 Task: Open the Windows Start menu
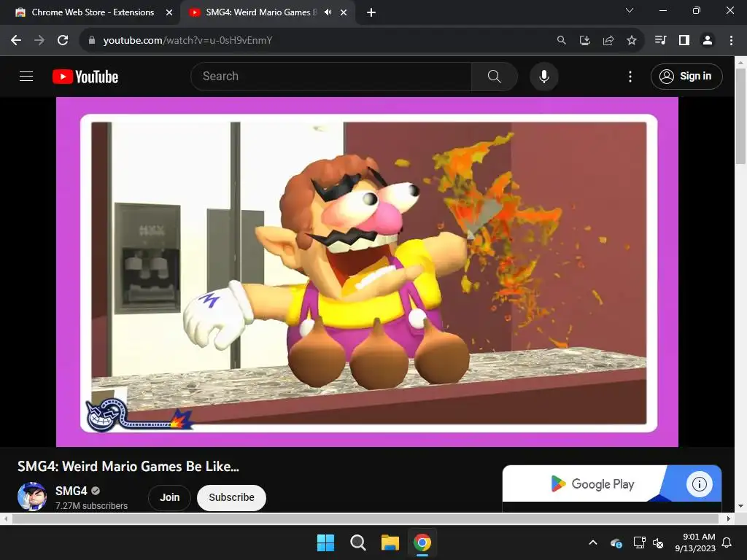pyautogui.click(x=326, y=542)
